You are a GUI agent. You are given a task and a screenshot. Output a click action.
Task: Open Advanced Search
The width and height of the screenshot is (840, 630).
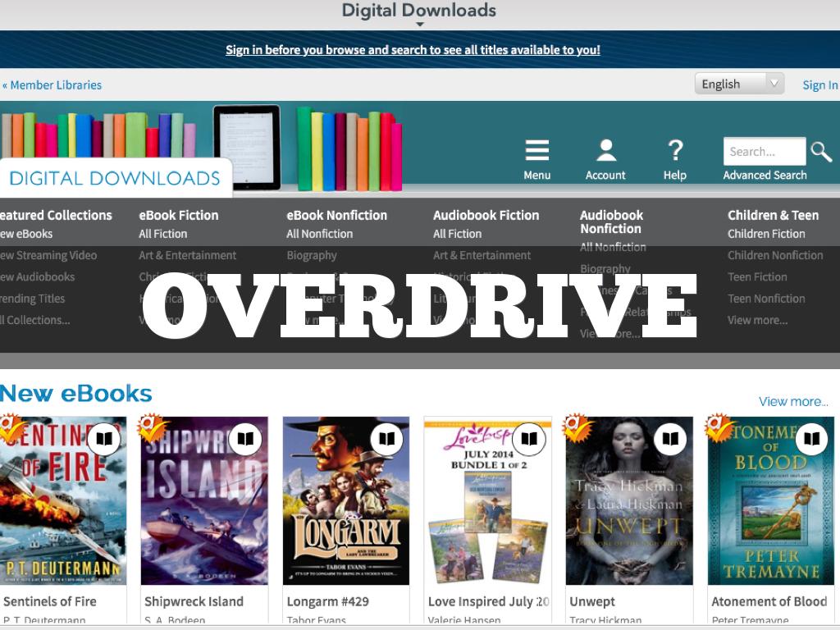pyautogui.click(x=765, y=176)
